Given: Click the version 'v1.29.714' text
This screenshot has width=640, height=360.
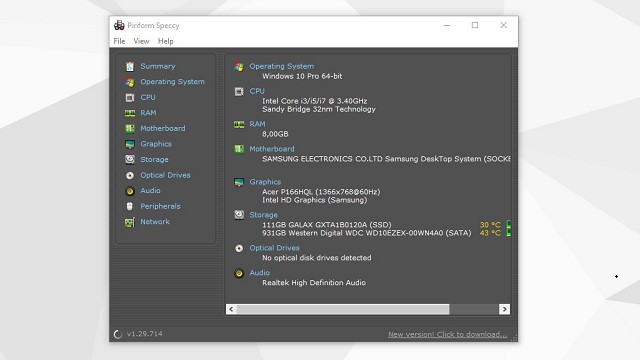Looking at the screenshot, I should coord(144,334).
